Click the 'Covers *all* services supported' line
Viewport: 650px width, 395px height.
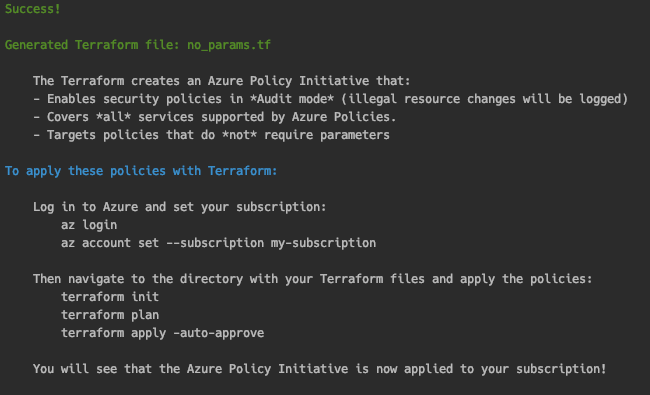[x=214, y=117]
